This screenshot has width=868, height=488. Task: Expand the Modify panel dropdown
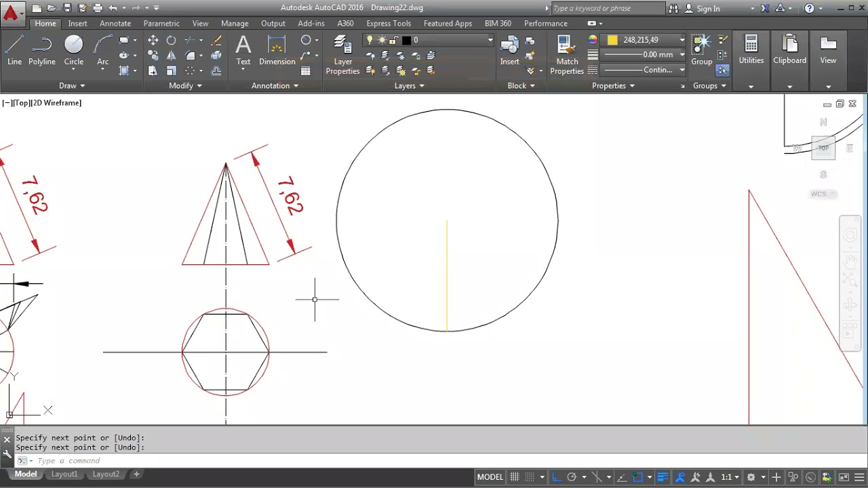tap(185, 86)
